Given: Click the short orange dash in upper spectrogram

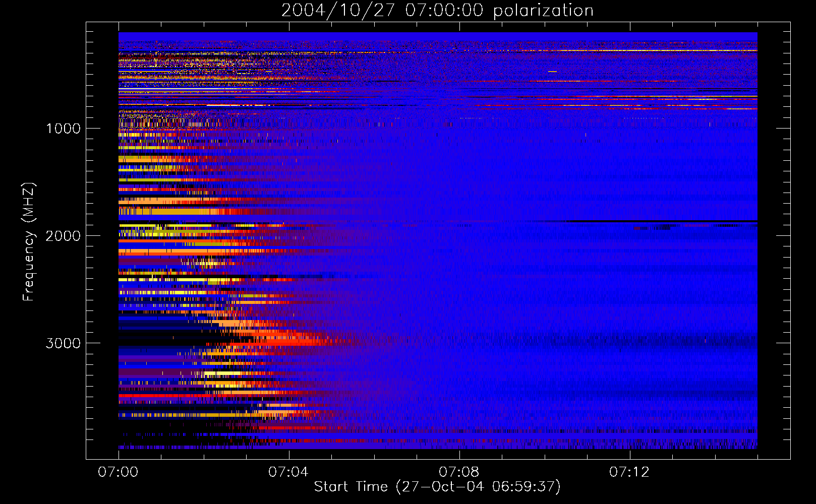Looking at the screenshot, I should (x=552, y=72).
